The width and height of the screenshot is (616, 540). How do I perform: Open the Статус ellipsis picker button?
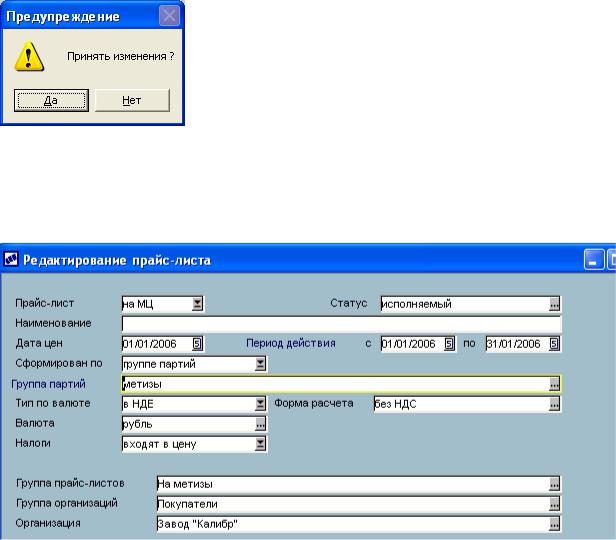554,304
